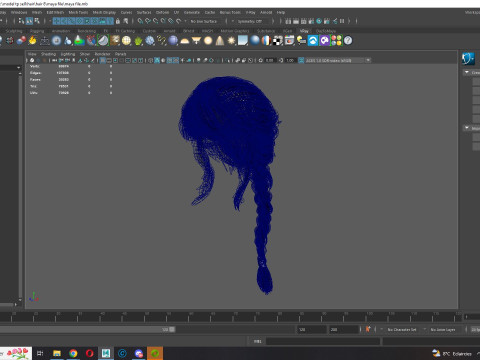Image resolution: width=480 pixels, height=360 pixels.
Task: Click the MEL command line input
Action: pos(323,341)
